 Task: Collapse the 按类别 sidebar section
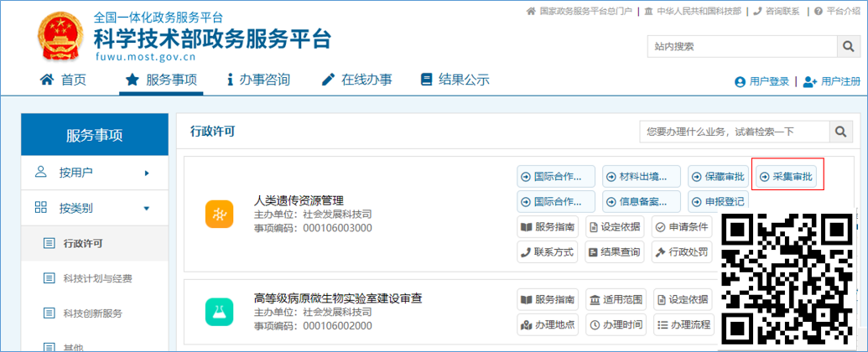pos(94,208)
